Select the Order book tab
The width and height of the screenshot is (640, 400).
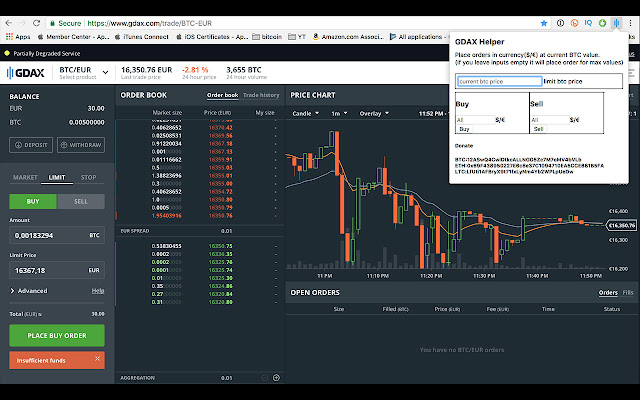pyautogui.click(x=222, y=95)
